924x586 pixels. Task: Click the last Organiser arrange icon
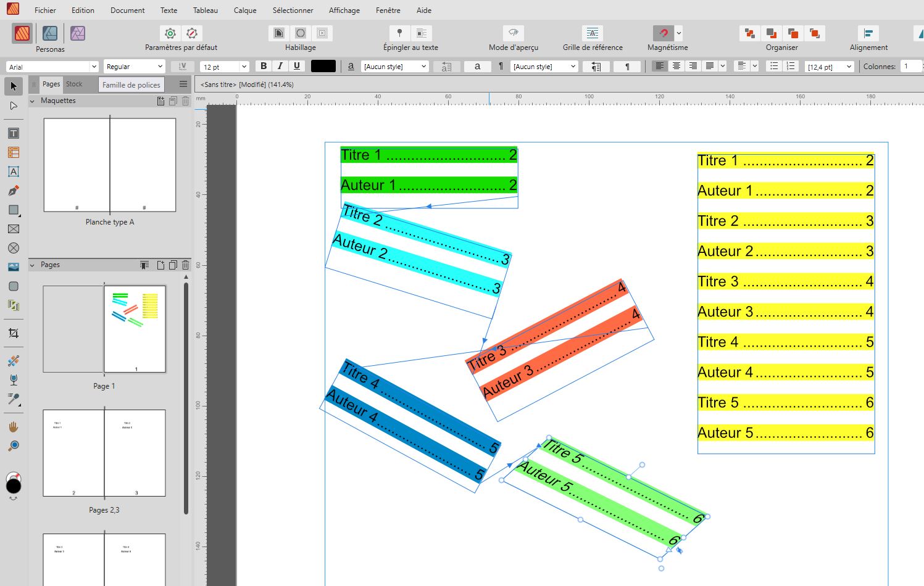tap(815, 33)
